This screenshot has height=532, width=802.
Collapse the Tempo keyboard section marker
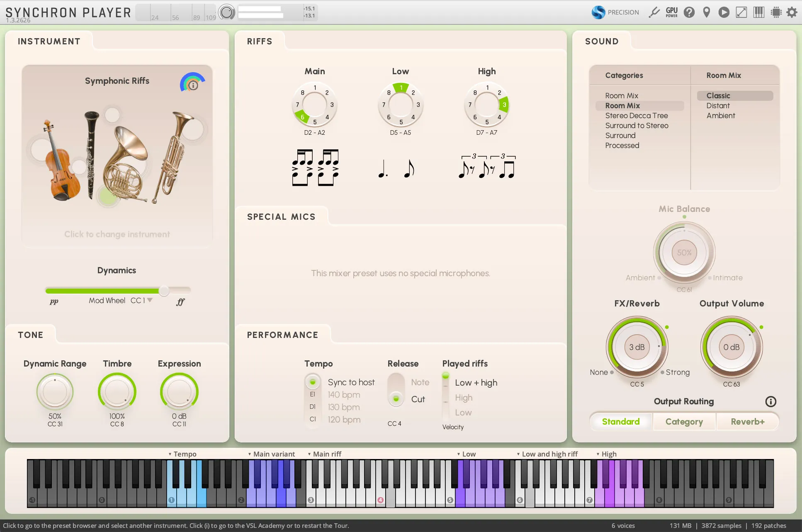tap(170, 454)
